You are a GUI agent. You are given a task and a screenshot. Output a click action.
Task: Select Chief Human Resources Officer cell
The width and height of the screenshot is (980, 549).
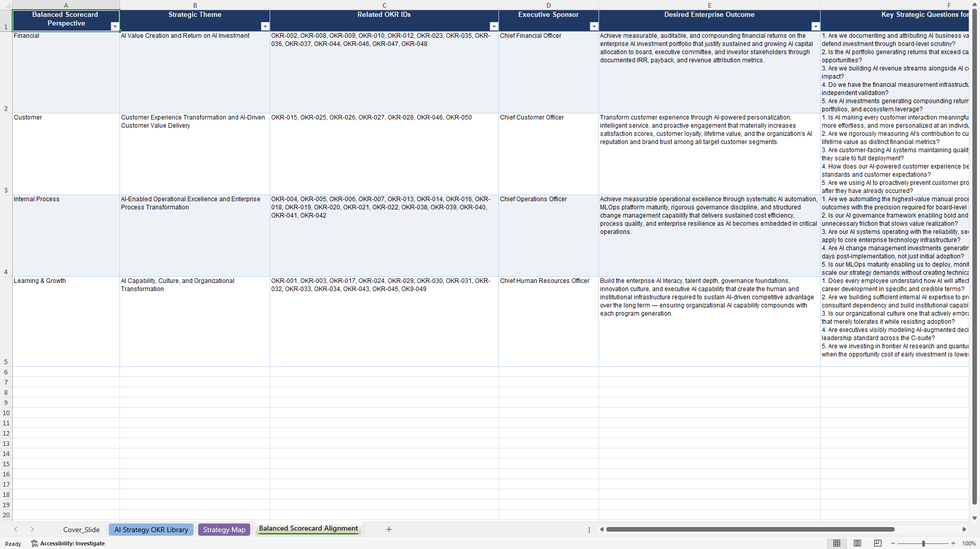coord(548,321)
